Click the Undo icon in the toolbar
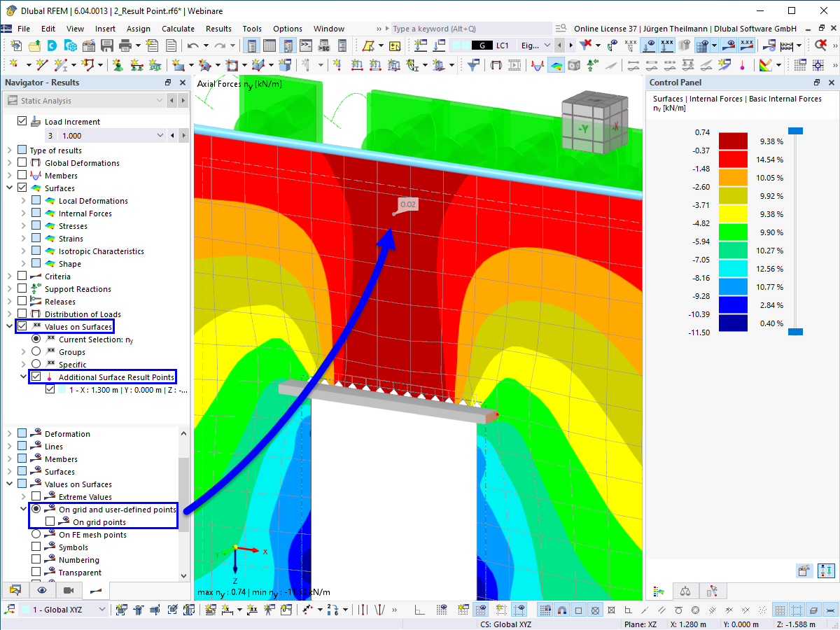 [x=194, y=44]
